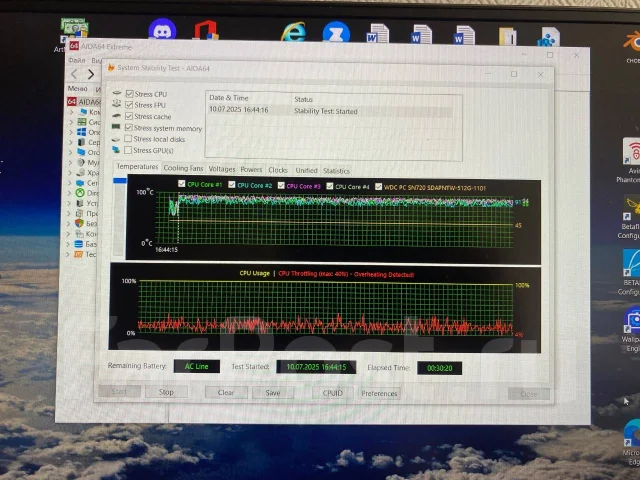Select the orange 'Тес' benchmark tree icon
The width and height of the screenshot is (640, 480).
[x=78, y=254]
